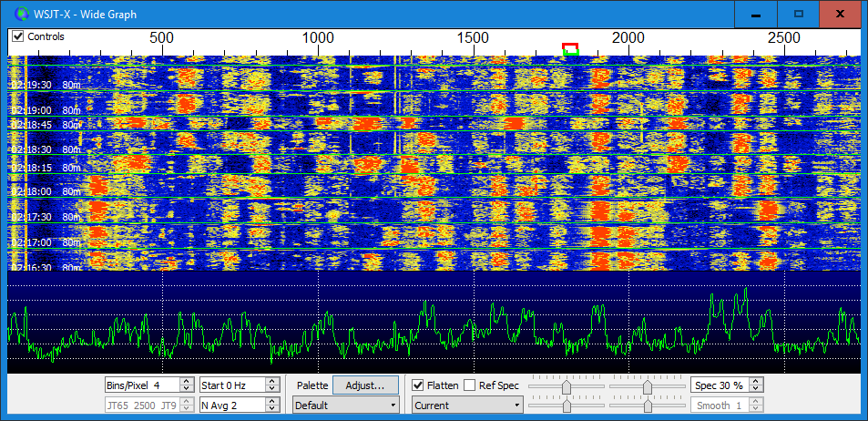Increase N Avg with the up arrow
Viewport: 868px width, 421px height.
[x=271, y=402]
